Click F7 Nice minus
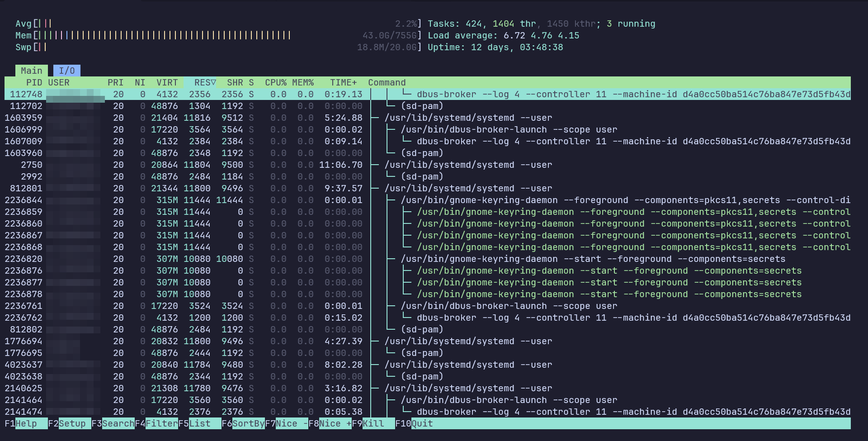The image size is (868, 441). point(287,423)
